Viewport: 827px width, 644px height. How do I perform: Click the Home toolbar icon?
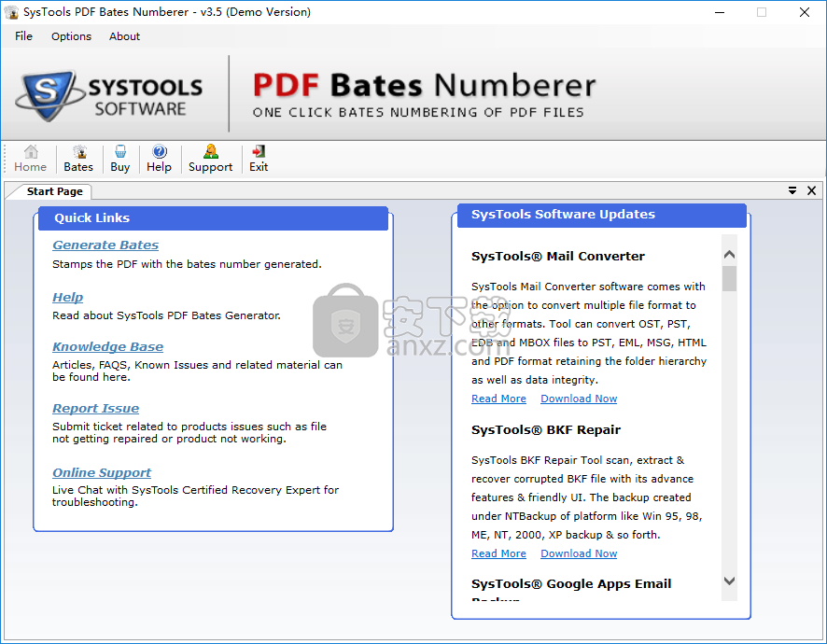tap(31, 159)
